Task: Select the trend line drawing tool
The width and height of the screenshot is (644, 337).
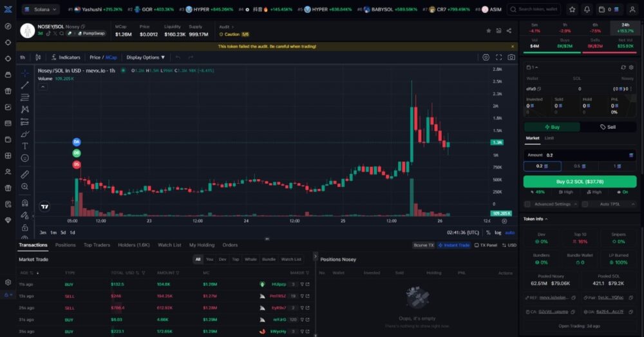Action: [25, 85]
